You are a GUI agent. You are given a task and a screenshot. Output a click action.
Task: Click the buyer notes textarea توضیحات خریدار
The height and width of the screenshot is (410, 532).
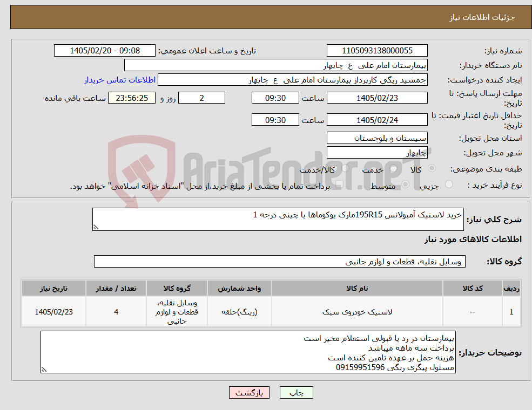coord(248,352)
